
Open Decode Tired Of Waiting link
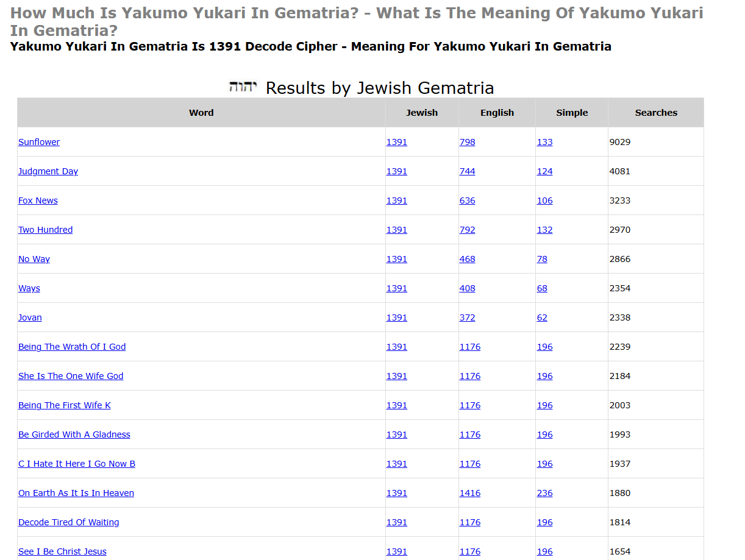point(69,522)
